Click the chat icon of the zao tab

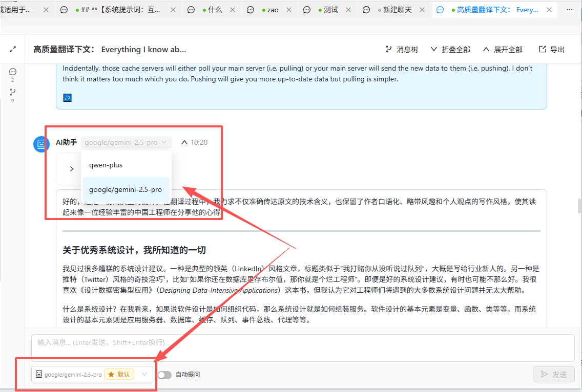click(x=251, y=10)
